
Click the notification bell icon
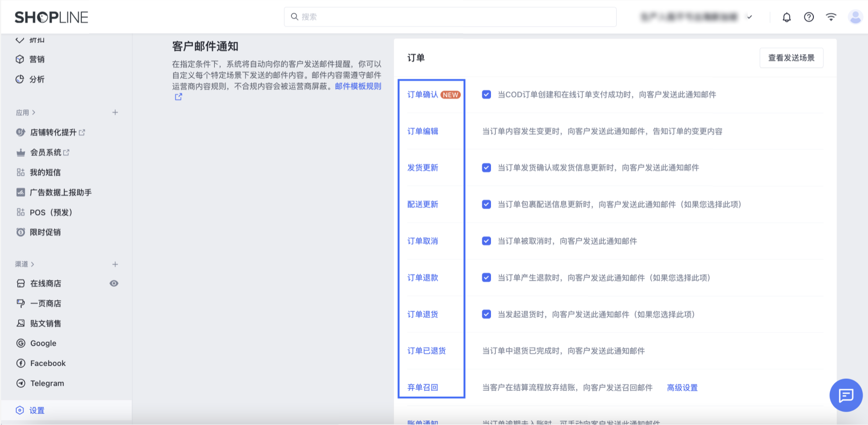(787, 18)
